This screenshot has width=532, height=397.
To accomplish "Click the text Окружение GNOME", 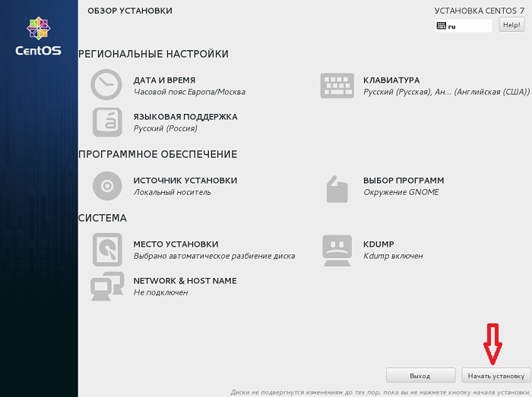I will (x=401, y=192).
